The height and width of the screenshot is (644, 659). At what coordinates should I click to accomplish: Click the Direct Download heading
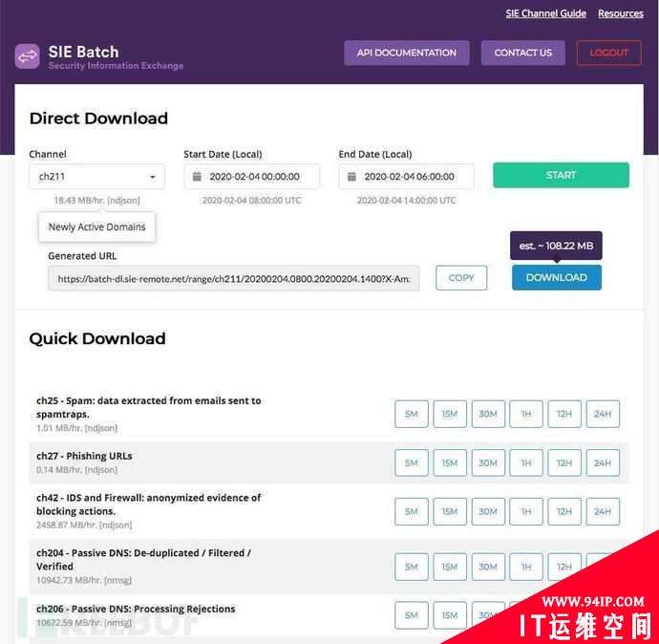click(98, 118)
